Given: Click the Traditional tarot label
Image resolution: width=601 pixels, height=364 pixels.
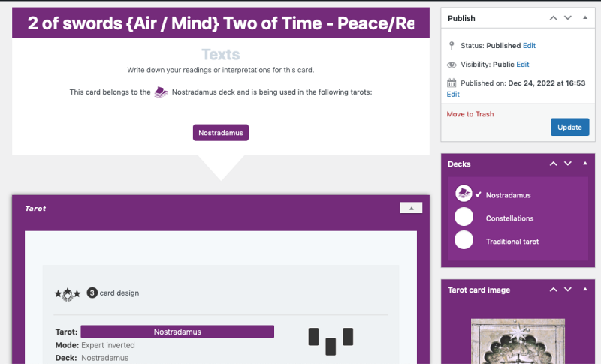Looking at the screenshot, I should click(512, 242).
